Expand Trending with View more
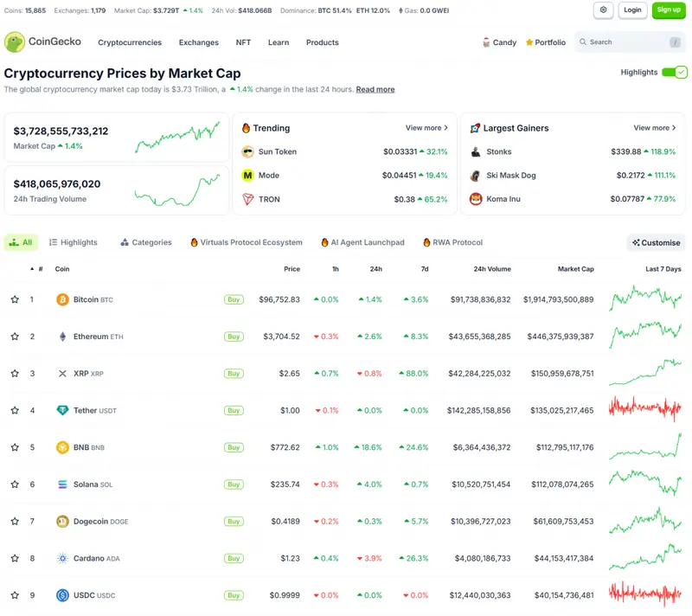Viewport: 692px width, 616px height. click(426, 128)
